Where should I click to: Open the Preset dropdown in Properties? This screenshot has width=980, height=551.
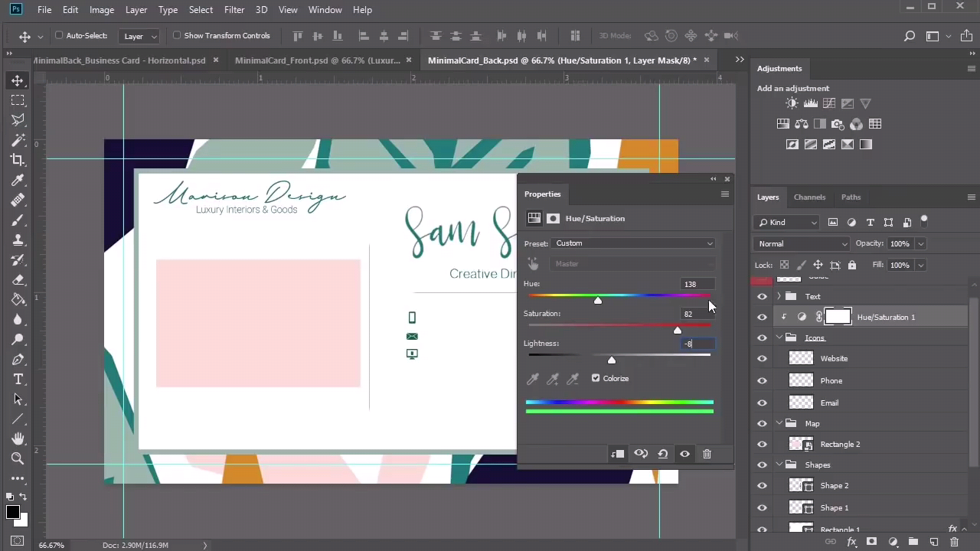[633, 243]
